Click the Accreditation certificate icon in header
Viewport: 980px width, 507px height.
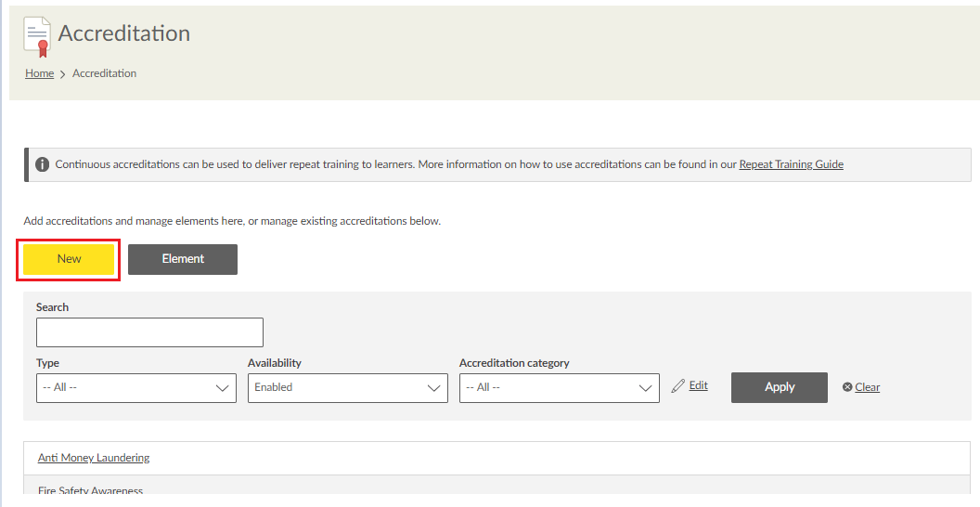coord(37,38)
